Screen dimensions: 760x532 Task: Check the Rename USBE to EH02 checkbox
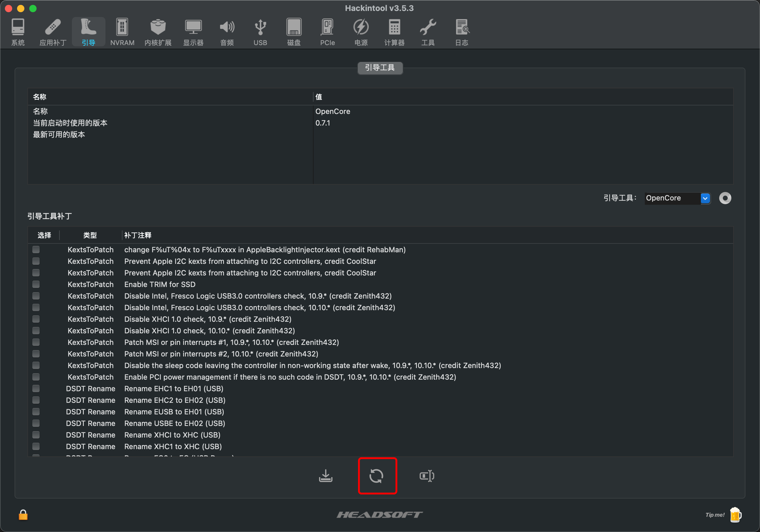tap(36, 423)
